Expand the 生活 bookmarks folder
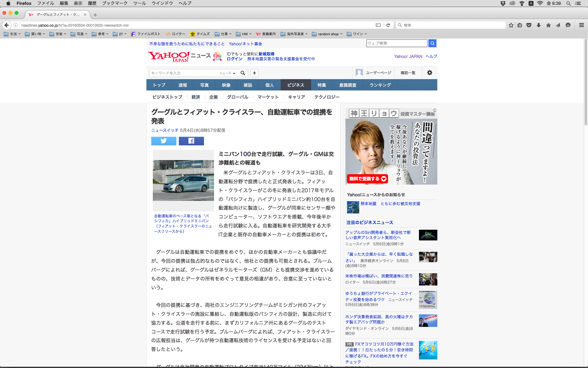Viewport: 588px width, 368px height. 12,34
